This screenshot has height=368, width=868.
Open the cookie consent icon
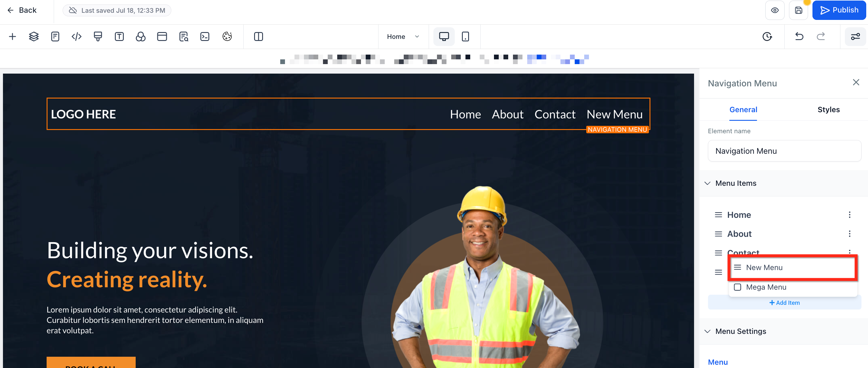227,37
